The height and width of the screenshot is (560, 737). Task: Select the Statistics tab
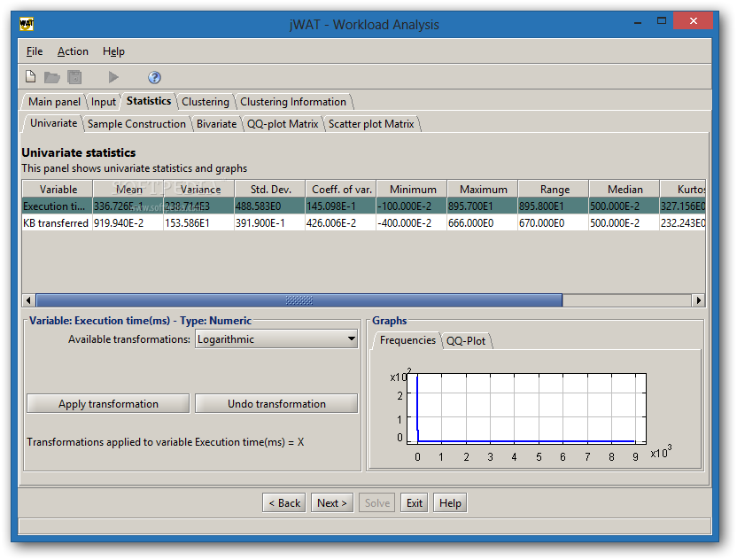tap(149, 101)
